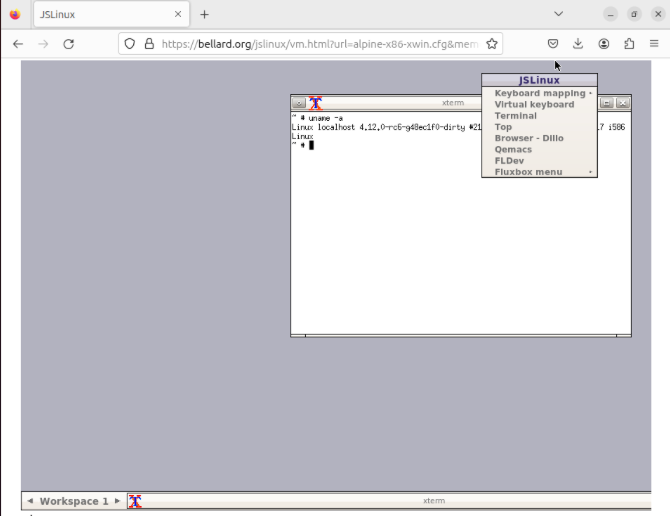
Task: Open a new browser tab
Action: click(x=204, y=15)
